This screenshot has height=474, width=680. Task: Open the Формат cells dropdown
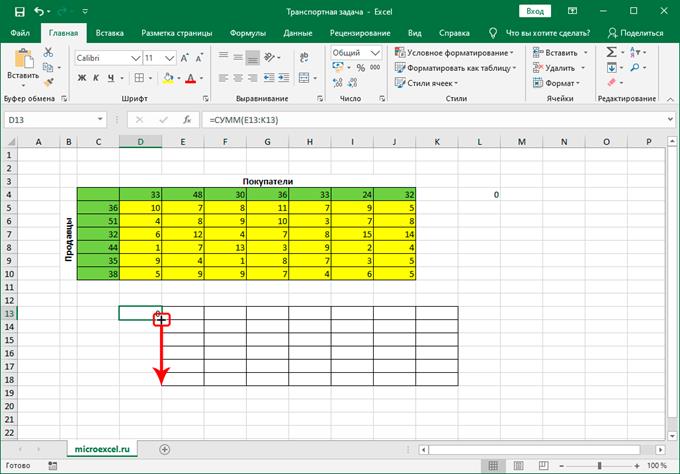556,83
